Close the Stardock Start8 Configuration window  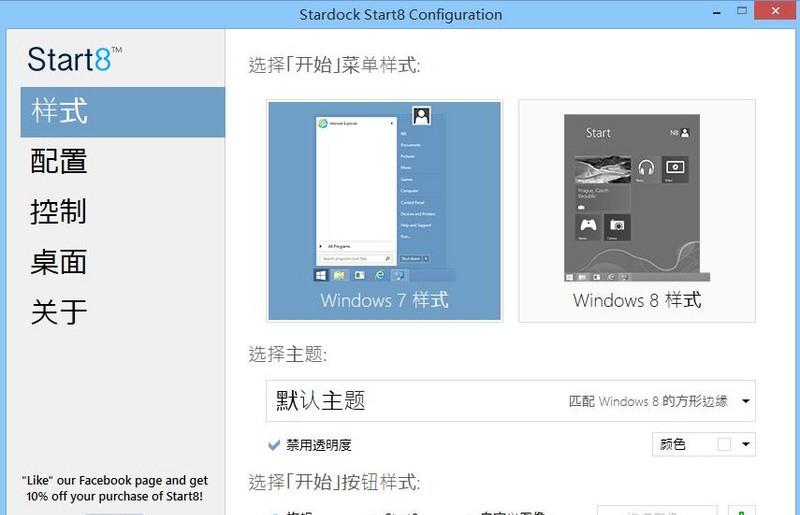pos(775,11)
